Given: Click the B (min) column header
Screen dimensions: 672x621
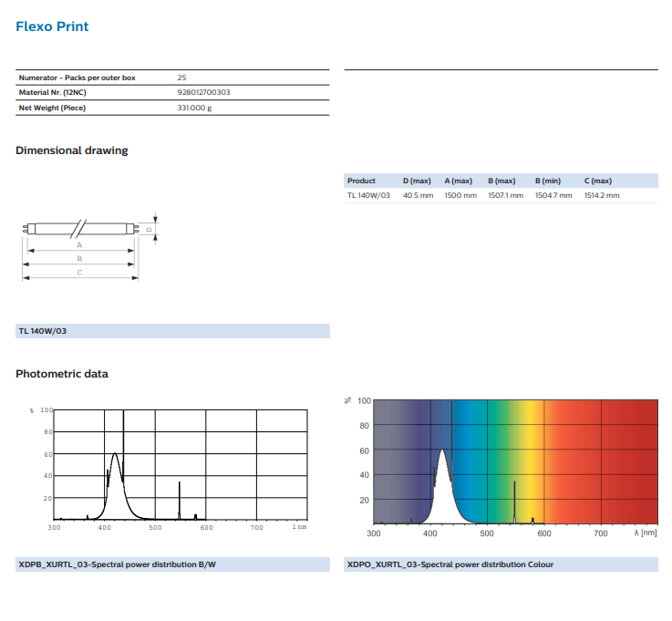Looking at the screenshot, I should coord(548,181).
